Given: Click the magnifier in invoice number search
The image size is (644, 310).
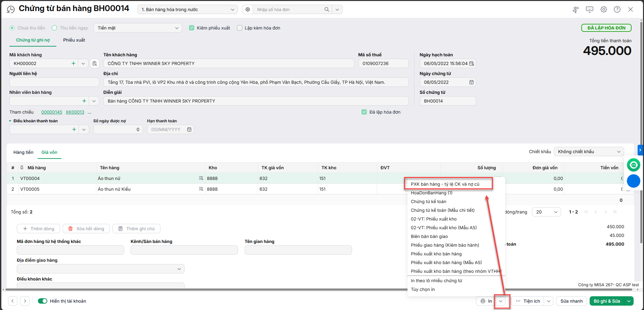Looking at the screenshot, I should (327, 9).
